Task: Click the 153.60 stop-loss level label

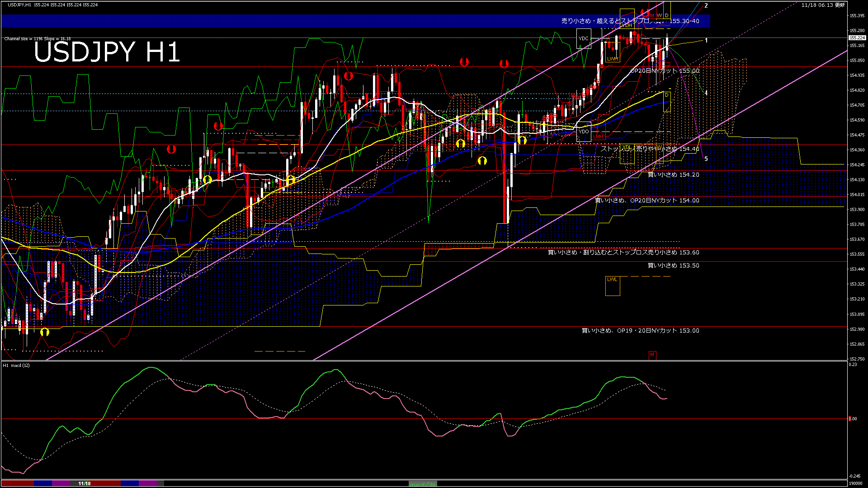Action: pos(623,253)
